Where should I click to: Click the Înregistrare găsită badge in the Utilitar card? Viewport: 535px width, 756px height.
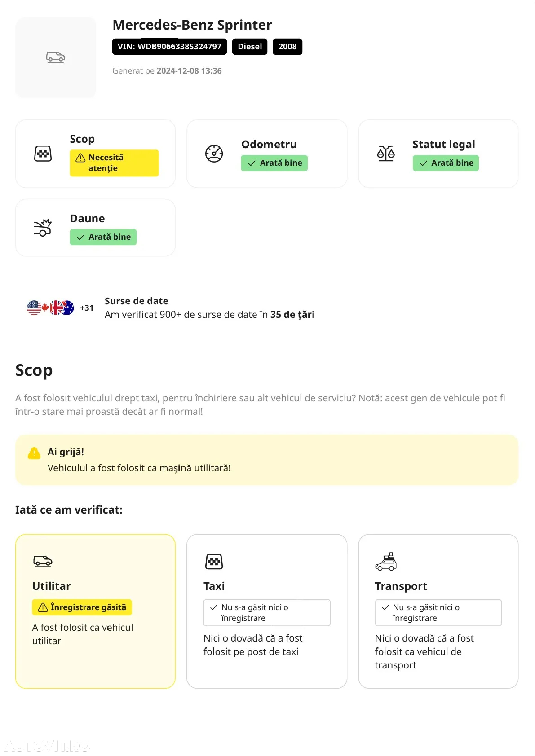tap(82, 607)
